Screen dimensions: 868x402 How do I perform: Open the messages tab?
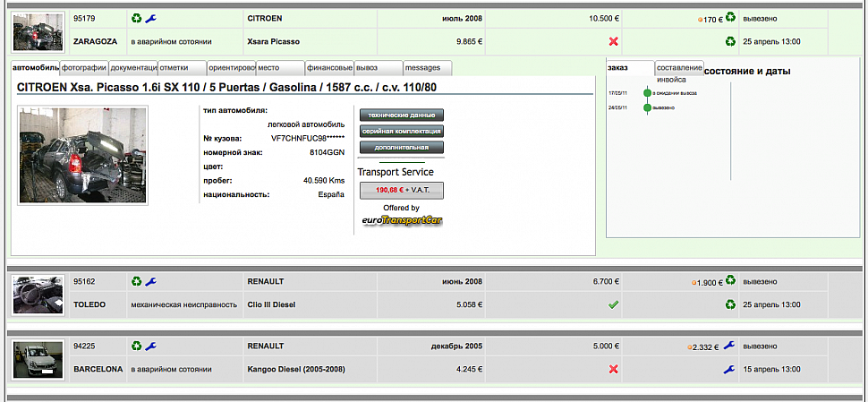click(428, 67)
